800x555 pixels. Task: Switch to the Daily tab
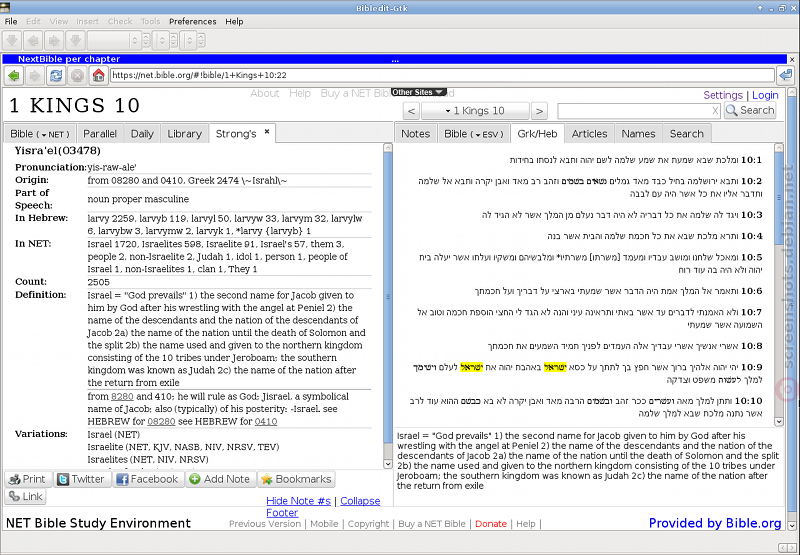142,134
